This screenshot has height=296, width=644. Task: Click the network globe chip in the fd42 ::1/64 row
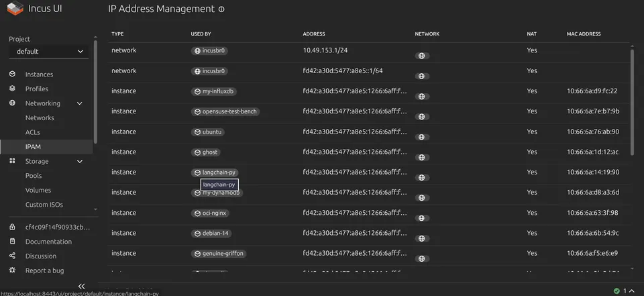[x=422, y=76]
